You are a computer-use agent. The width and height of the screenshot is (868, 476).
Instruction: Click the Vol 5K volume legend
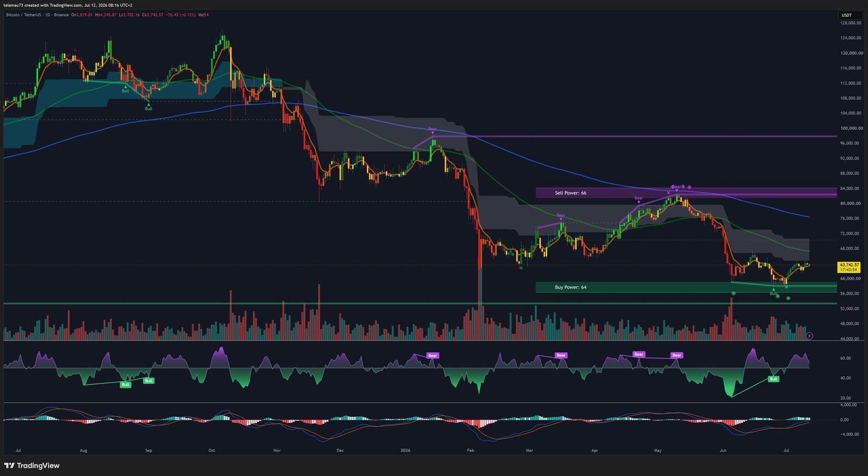tap(203, 15)
